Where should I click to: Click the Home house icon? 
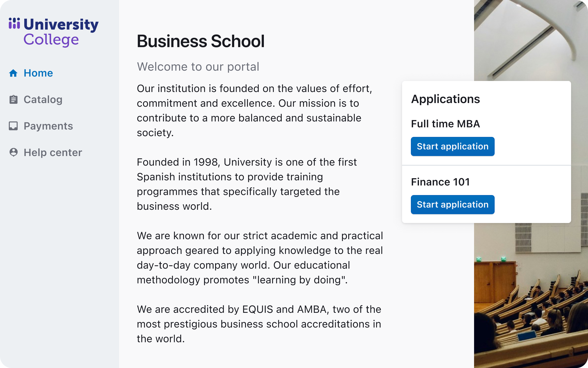[x=13, y=73]
